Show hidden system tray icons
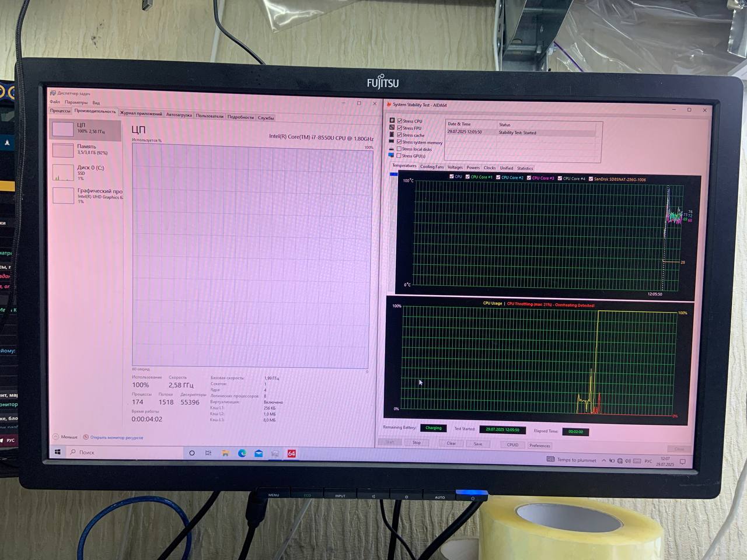 [603, 461]
